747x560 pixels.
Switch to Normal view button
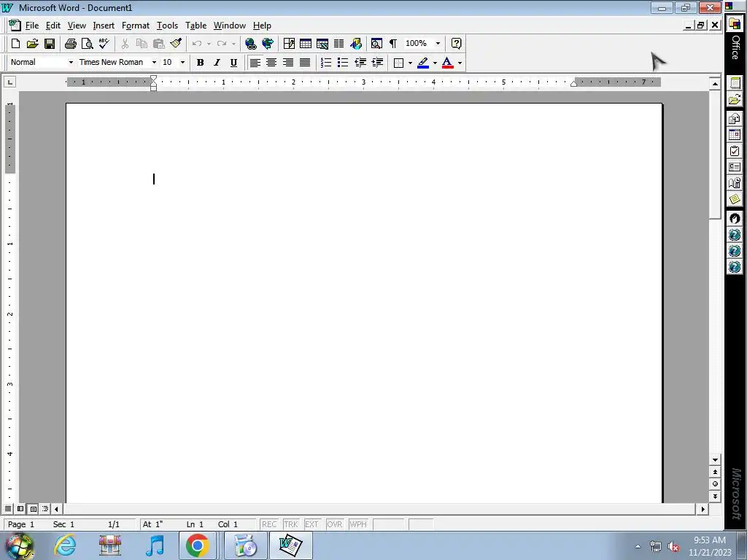click(8, 509)
